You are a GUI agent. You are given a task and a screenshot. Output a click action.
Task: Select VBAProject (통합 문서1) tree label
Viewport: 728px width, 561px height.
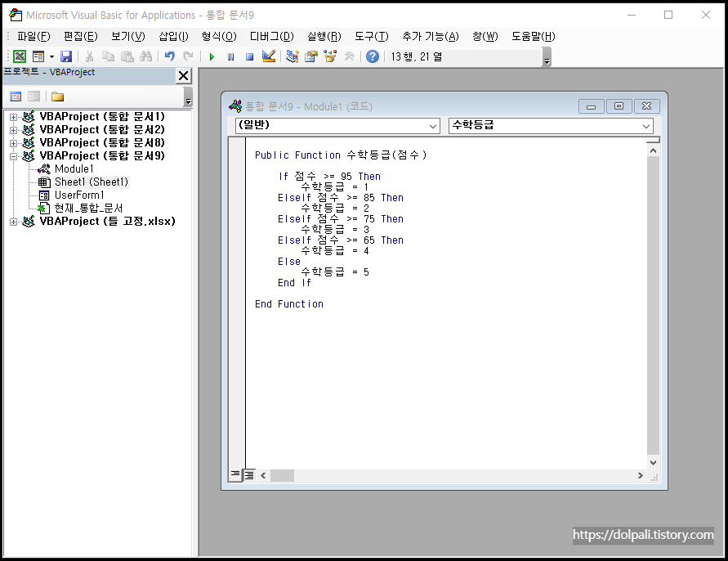(102, 117)
